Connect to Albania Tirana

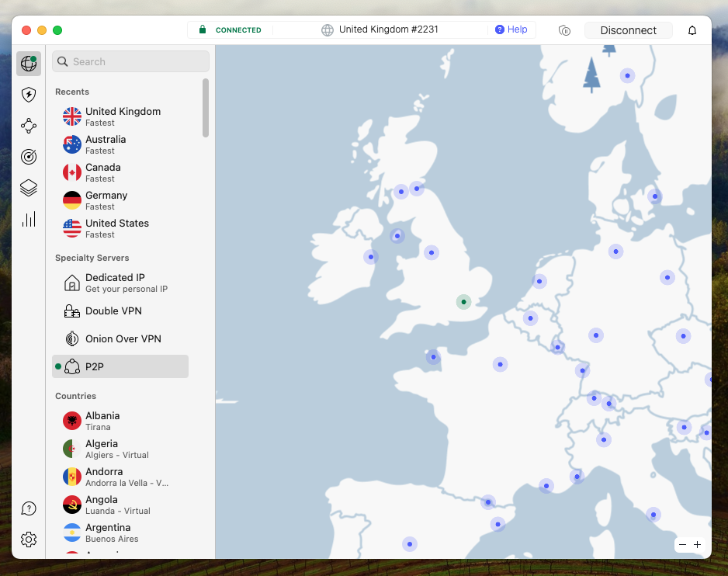click(x=120, y=421)
